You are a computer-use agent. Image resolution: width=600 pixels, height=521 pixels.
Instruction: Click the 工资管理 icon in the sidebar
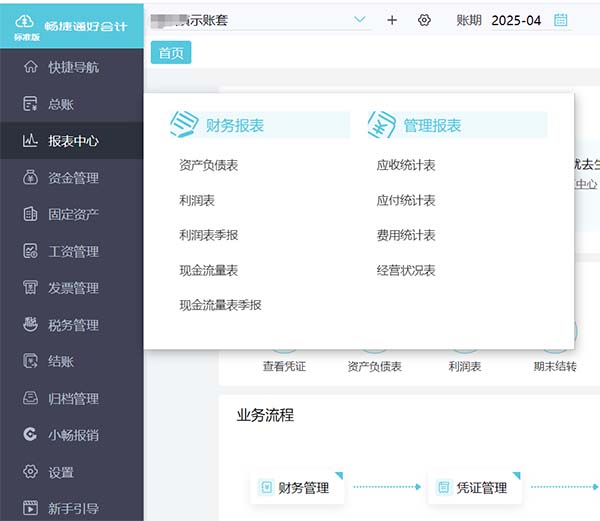(x=31, y=251)
